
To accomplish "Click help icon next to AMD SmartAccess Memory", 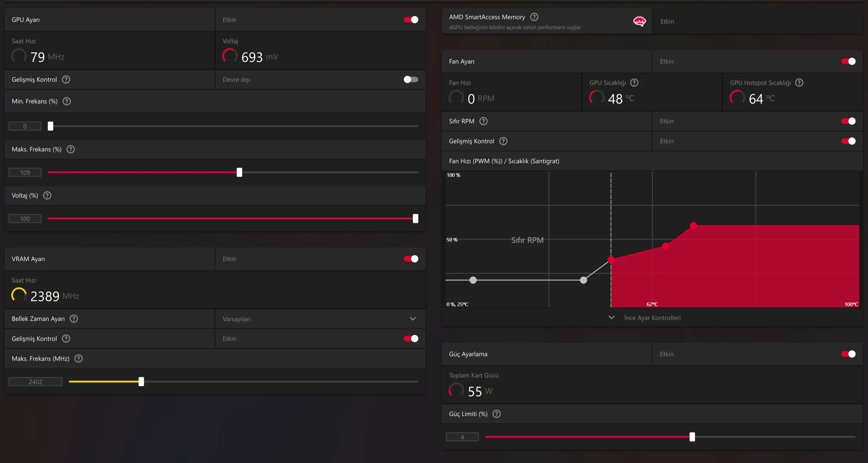I will 534,17.
